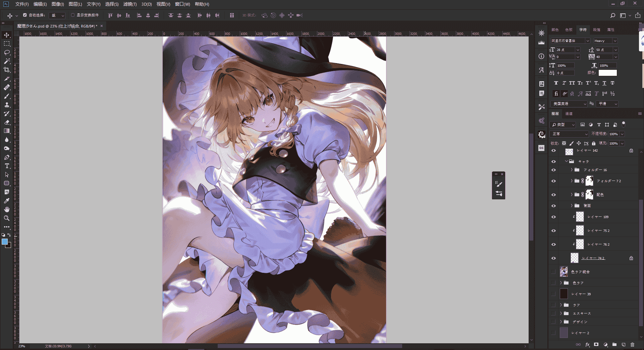Show the 色ラフ統合 layer
The width and height of the screenshot is (644, 350).
[553, 272]
